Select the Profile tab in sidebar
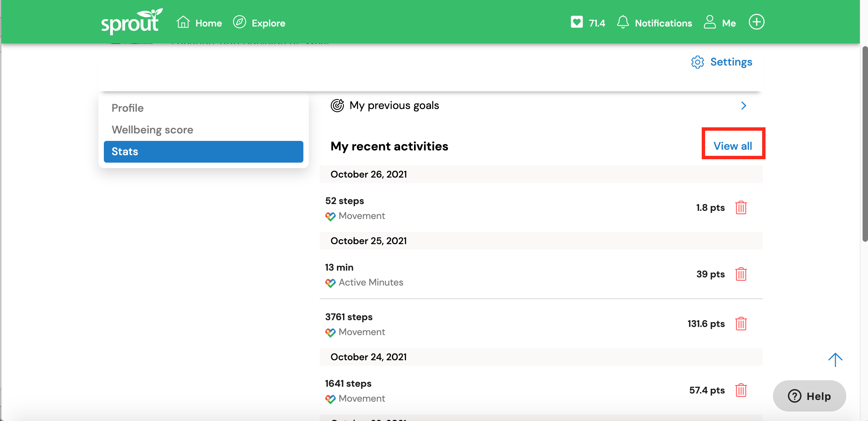This screenshot has height=421, width=868. coord(203,108)
